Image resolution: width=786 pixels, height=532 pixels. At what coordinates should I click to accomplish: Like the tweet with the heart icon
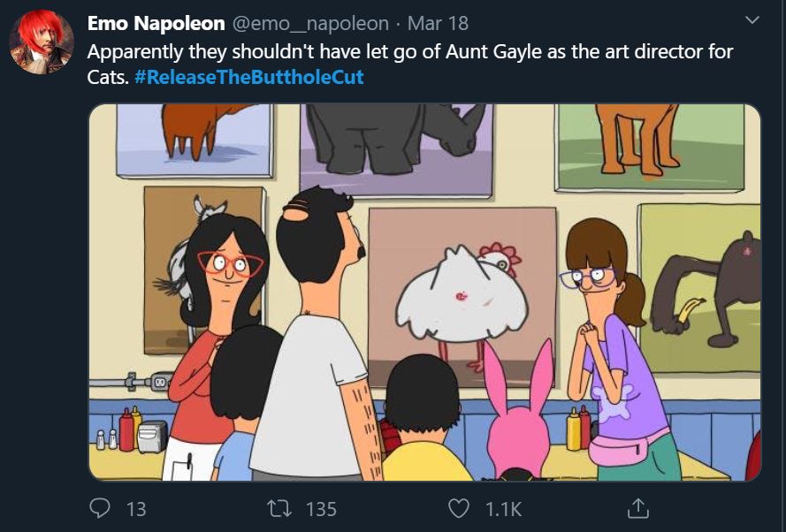(x=458, y=508)
